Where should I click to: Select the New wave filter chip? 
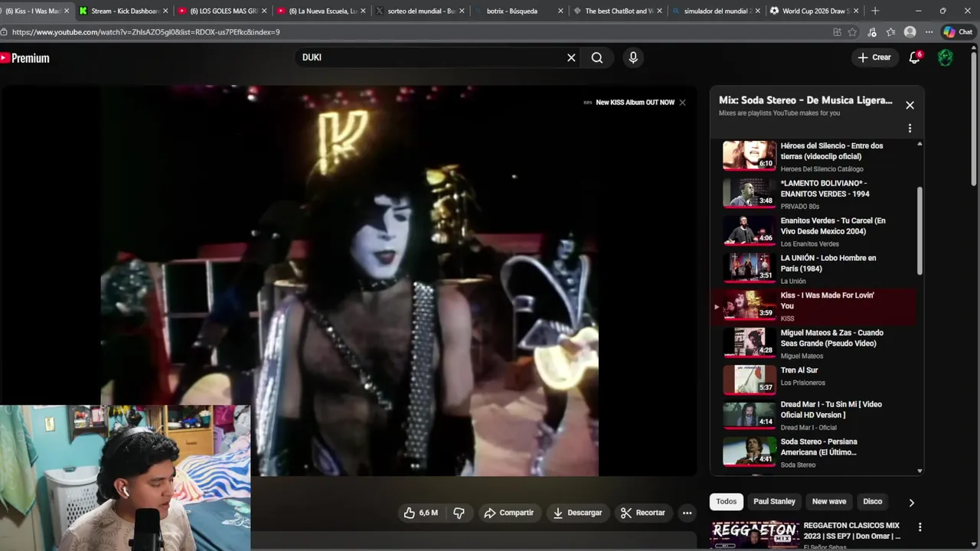[829, 502]
